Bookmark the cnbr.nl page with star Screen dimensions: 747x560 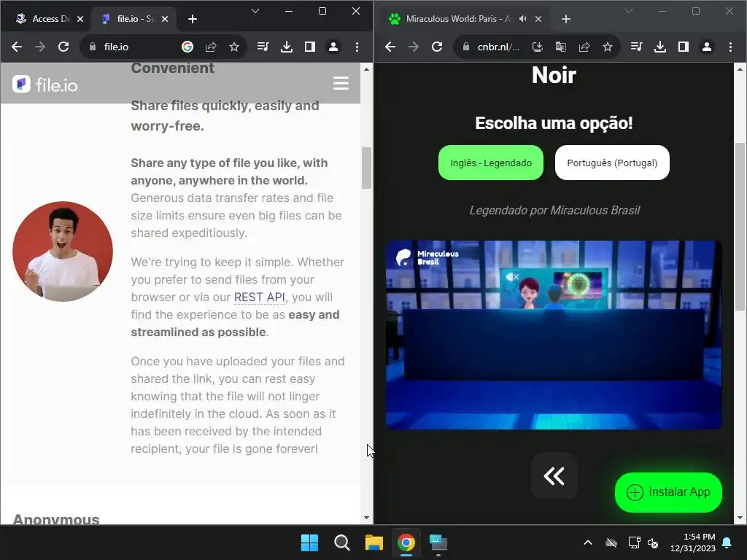click(608, 47)
